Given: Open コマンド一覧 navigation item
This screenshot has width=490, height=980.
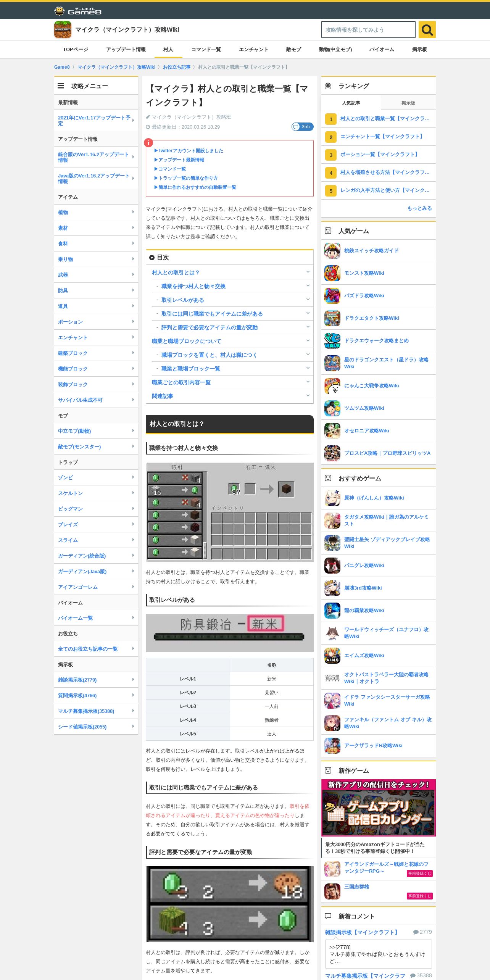Looking at the screenshot, I should 206,50.
